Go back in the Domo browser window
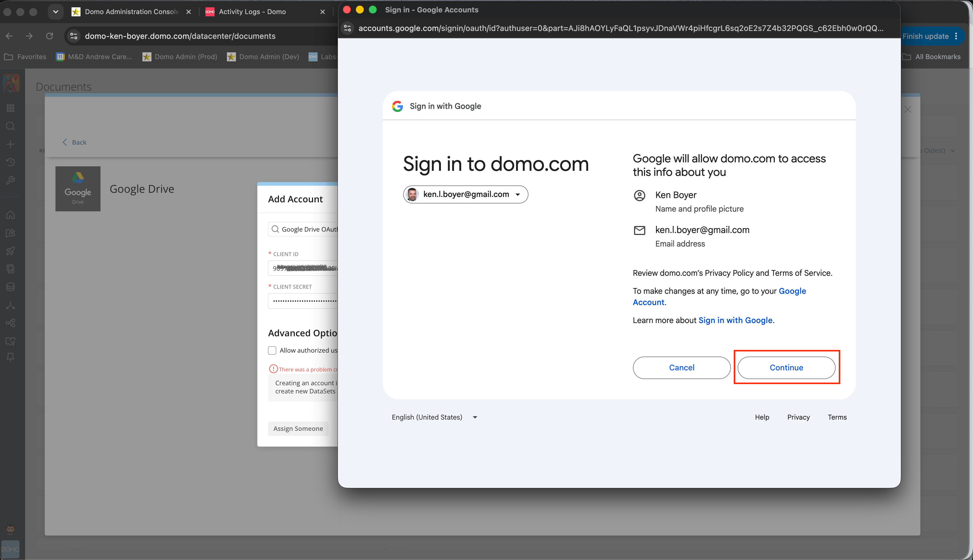 [9, 36]
